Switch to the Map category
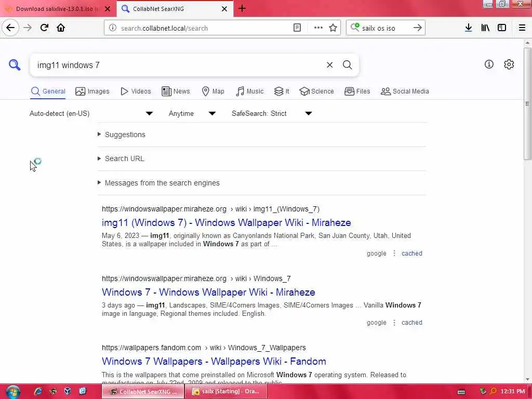Screen dimensions: 532x399 click(x=213, y=91)
